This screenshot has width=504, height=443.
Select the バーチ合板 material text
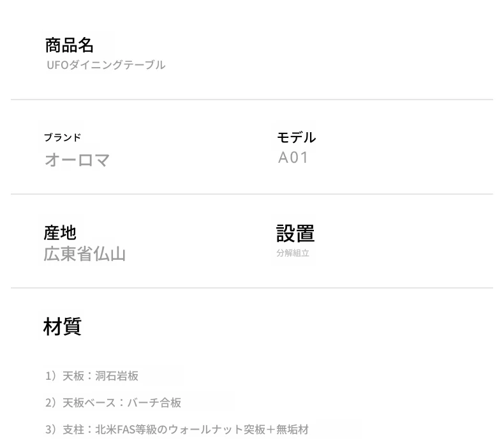(x=154, y=403)
